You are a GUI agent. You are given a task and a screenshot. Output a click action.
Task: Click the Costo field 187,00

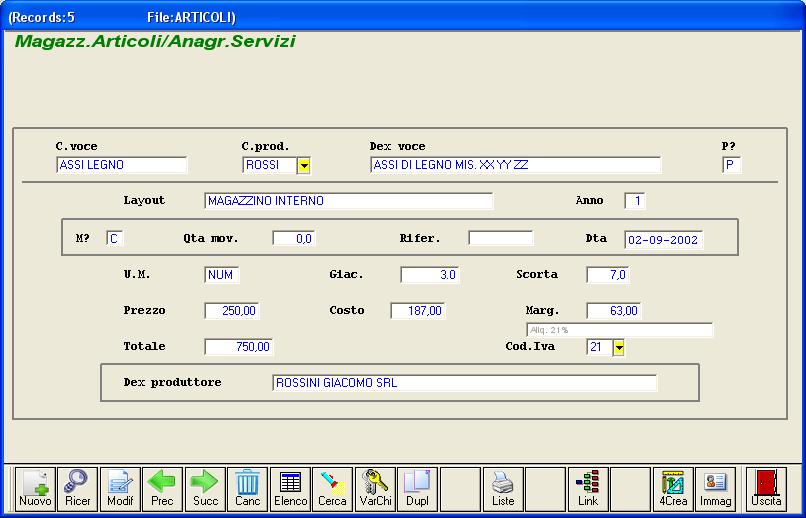[418, 311]
